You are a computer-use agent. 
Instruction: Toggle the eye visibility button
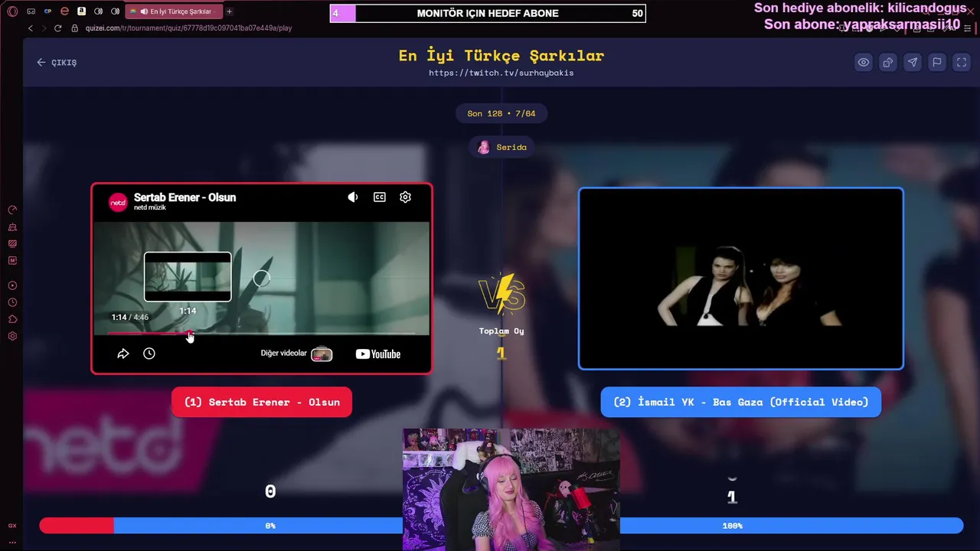tap(864, 63)
